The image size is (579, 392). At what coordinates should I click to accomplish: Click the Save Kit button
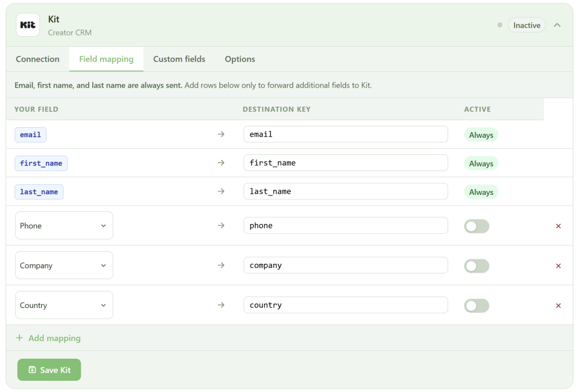click(x=49, y=369)
